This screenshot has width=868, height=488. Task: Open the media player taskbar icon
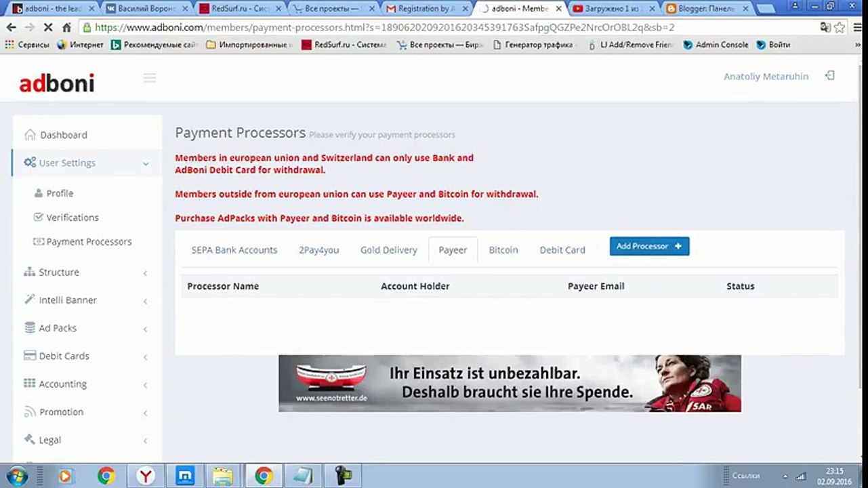coord(66,476)
